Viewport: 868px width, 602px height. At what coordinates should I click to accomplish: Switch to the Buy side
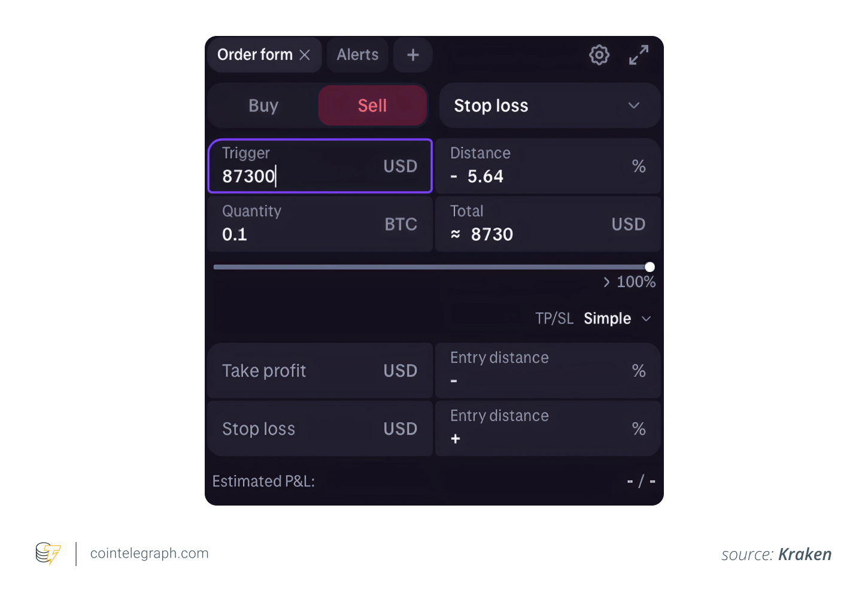(x=263, y=105)
